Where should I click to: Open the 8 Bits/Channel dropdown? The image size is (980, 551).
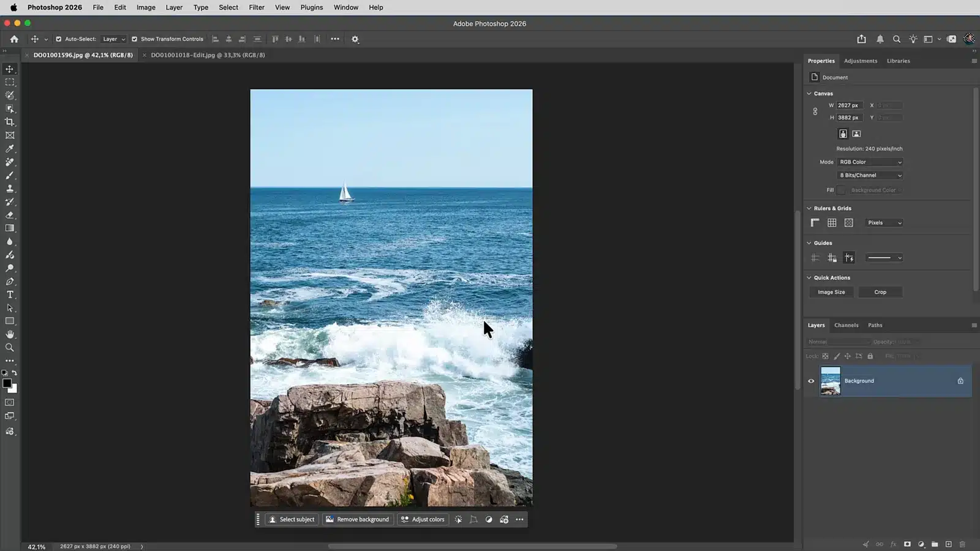tap(870, 175)
